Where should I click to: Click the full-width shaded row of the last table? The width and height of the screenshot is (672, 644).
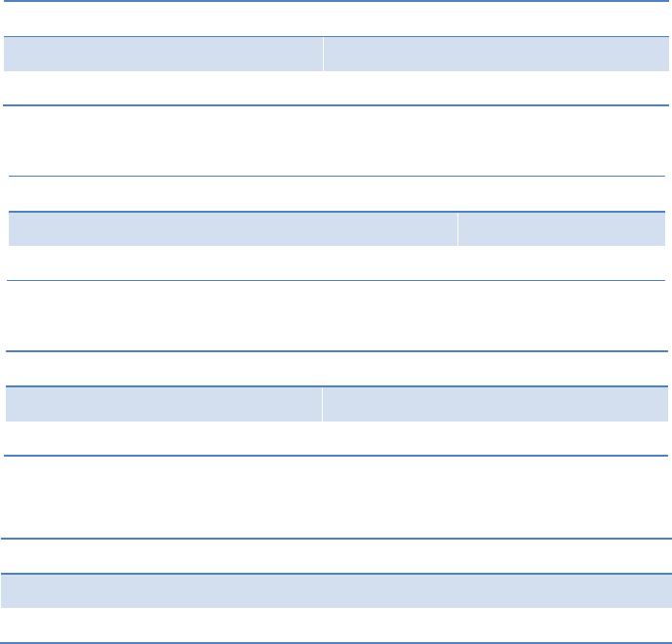point(336,591)
